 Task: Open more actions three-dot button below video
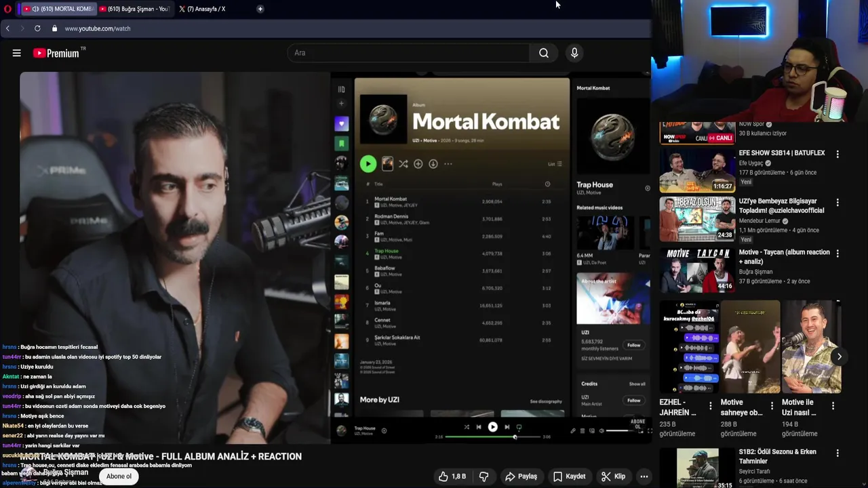tap(644, 476)
